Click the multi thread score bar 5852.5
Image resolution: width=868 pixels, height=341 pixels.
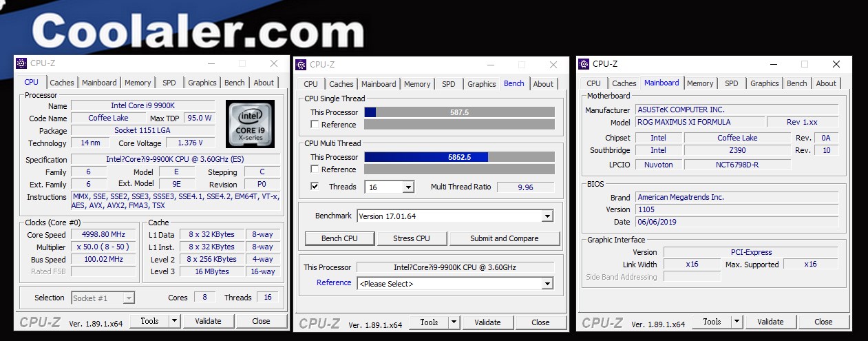point(459,157)
